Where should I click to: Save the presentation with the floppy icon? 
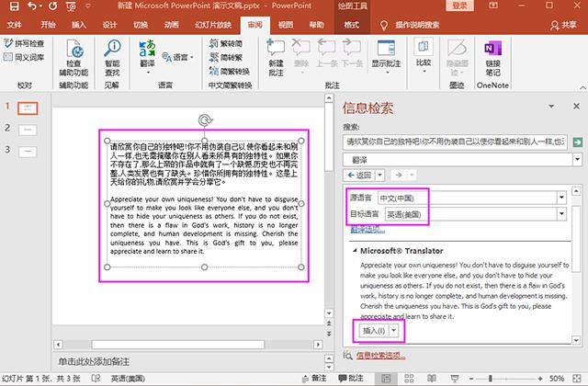point(15,6)
